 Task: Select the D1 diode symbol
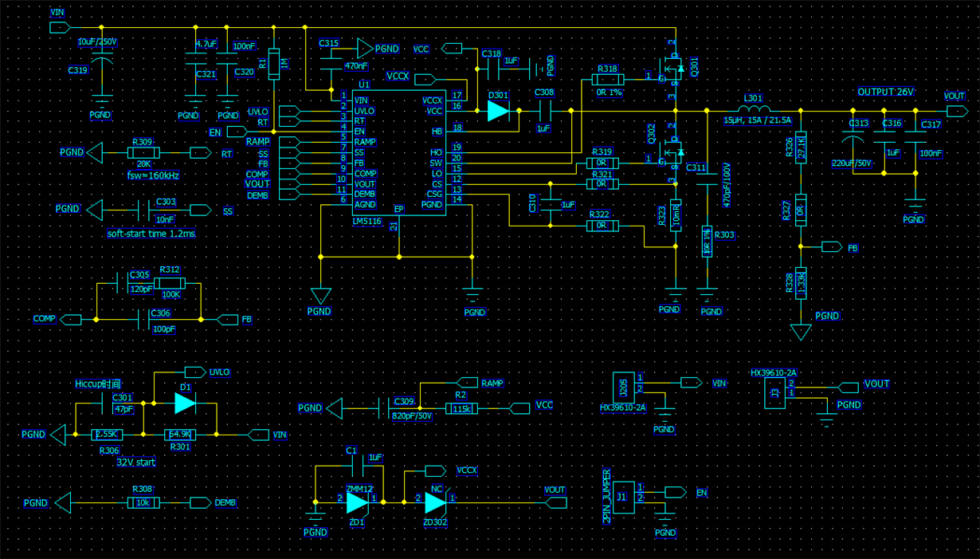point(184,403)
